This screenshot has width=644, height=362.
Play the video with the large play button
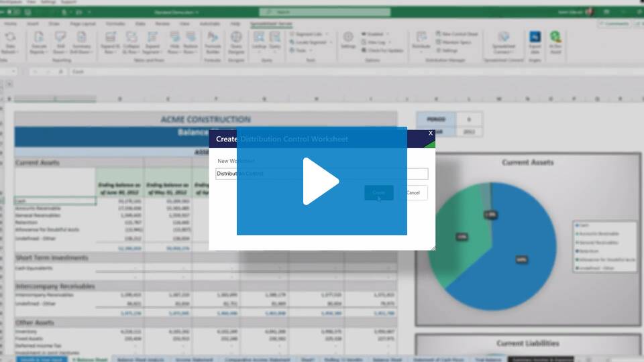click(321, 181)
